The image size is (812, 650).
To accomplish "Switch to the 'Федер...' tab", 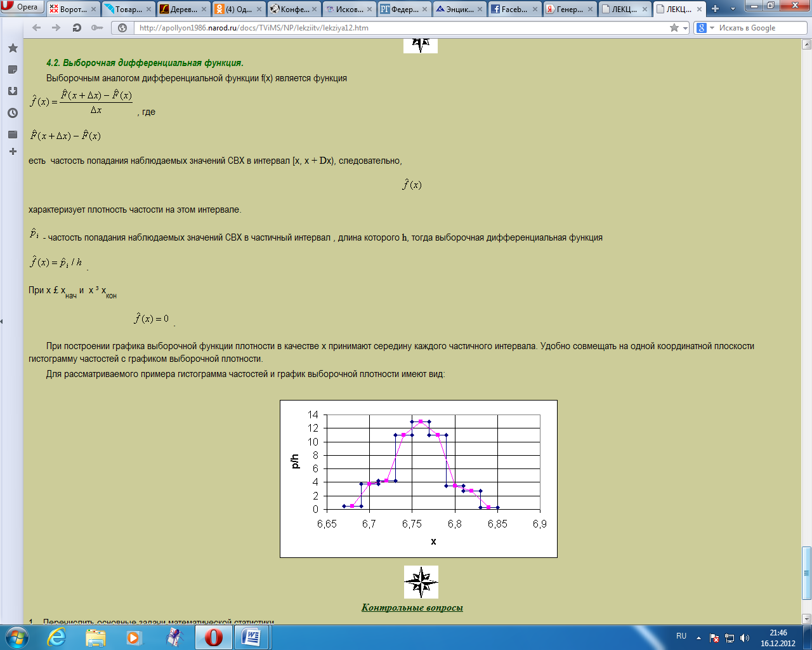I will click(404, 10).
